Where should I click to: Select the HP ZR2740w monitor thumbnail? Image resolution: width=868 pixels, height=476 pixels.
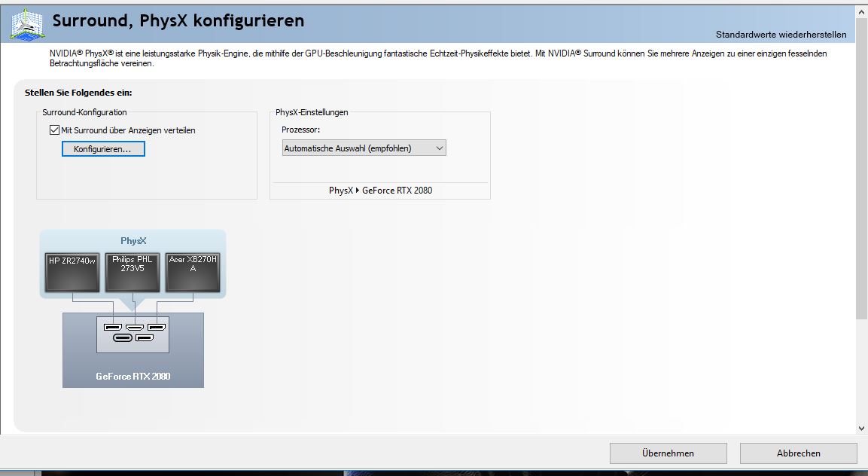72,273
